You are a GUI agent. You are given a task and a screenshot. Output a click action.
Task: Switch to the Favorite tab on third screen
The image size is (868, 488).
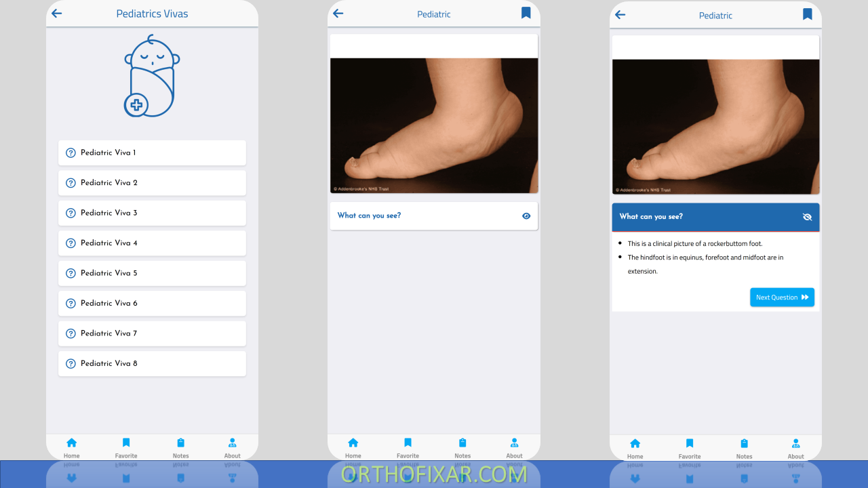coord(689,444)
